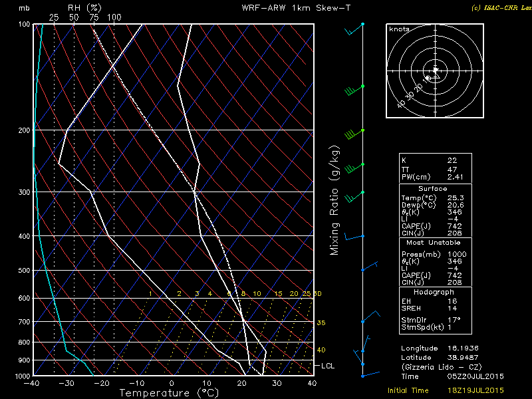
Task: Click the SREH value 14
Action: pos(452,309)
